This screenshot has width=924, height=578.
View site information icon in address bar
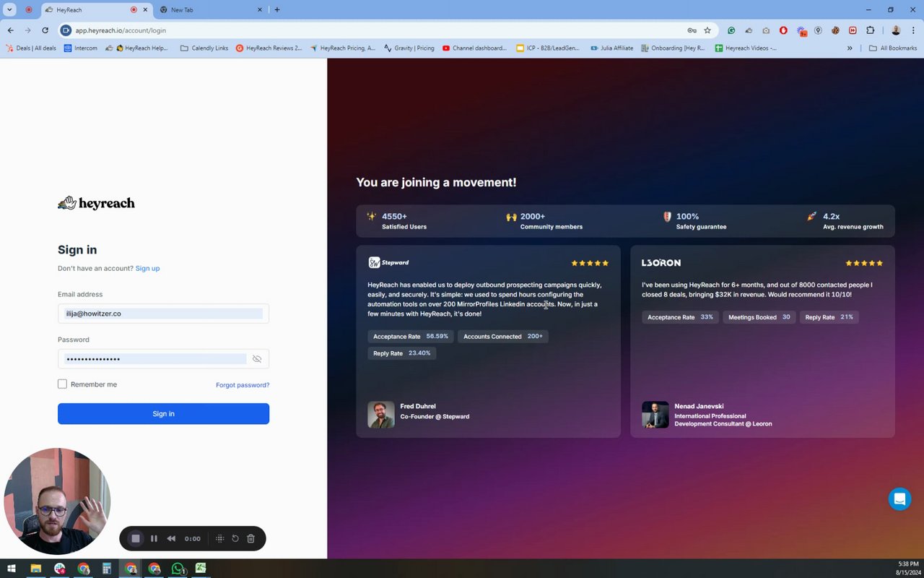[x=66, y=30]
